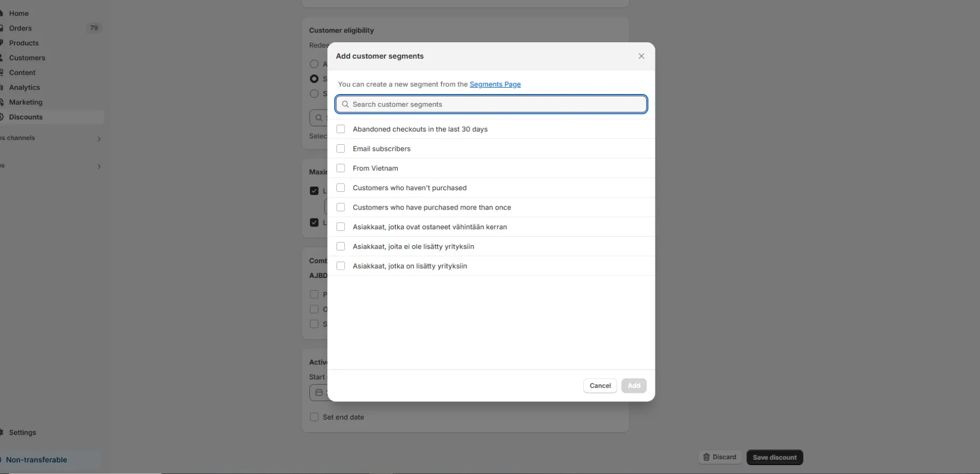This screenshot has height=474, width=980.
Task: Click Discard at the page bottom
Action: (720, 457)
